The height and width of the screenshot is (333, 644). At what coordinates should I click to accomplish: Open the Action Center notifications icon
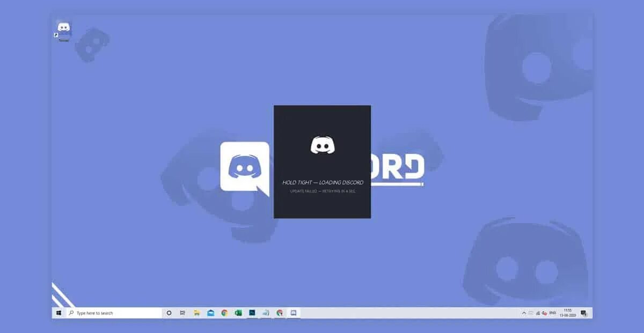[584, 313]
